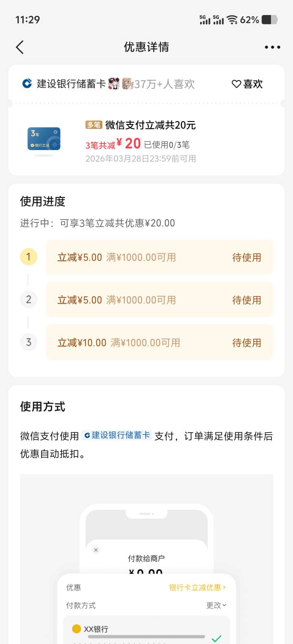The image size is (293, 644).
Task: Select step 1 progress circle
Action: (x=28, y=257)
